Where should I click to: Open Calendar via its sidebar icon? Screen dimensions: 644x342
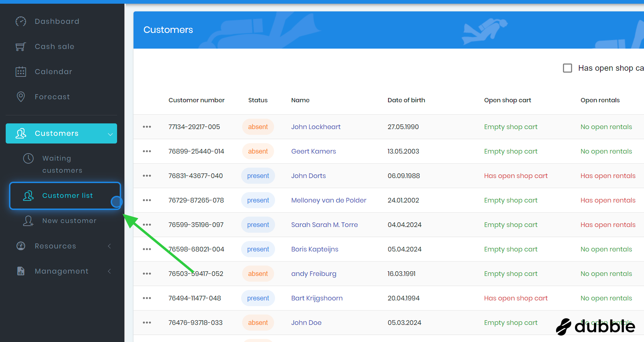(21, 72)
